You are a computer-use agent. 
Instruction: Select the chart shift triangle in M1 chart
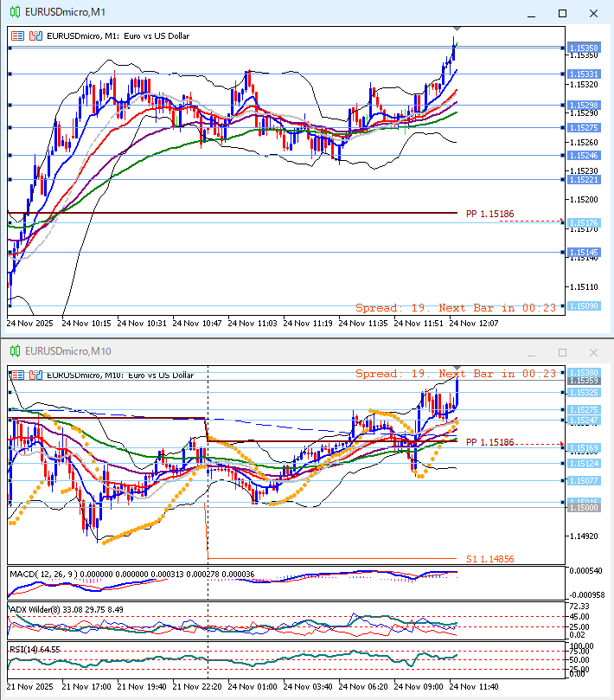(x=457, y=29)
